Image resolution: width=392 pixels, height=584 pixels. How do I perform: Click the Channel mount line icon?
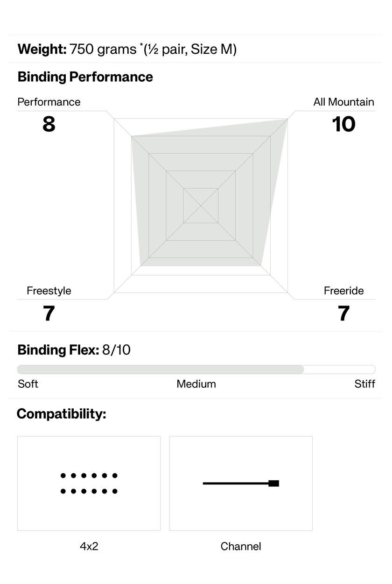[241, 483]
